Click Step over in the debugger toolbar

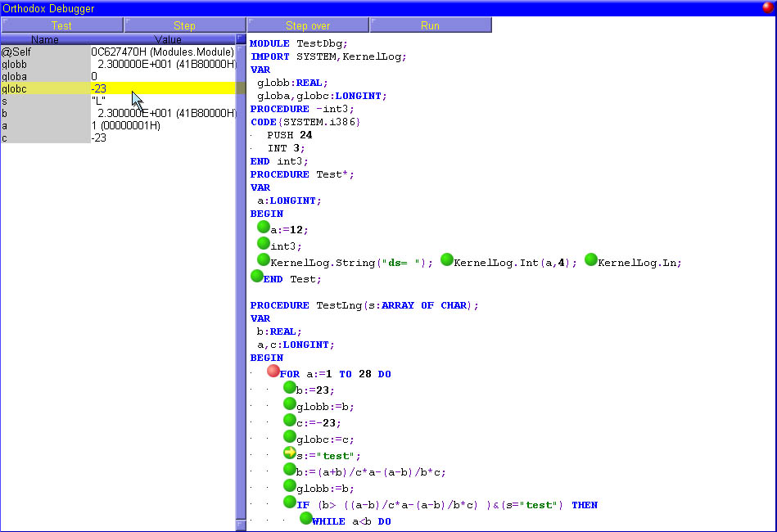pos(307,25)
